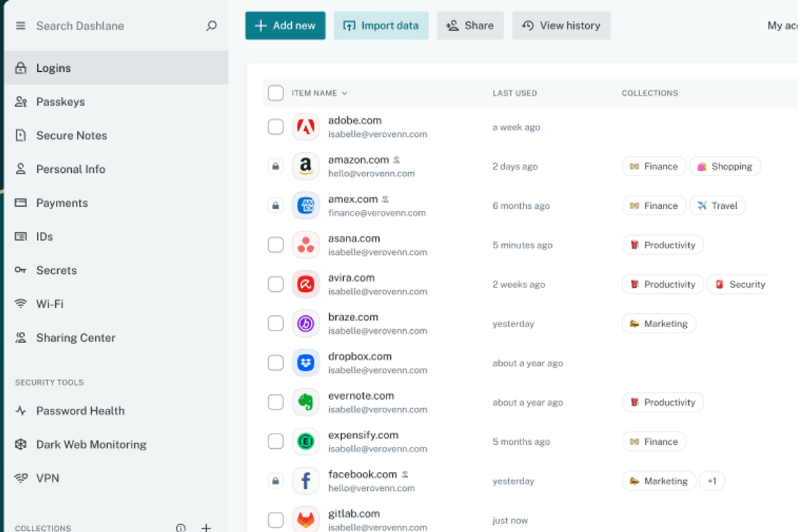Open the asana.com logo icon
Screen dimensions: 798x532
tap(306, 245)
